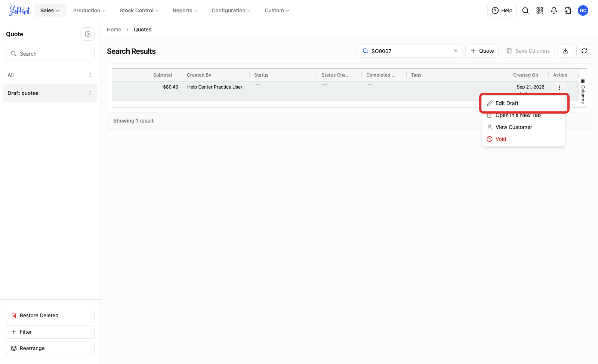Collapse the Quote sidebar panel

(x=88, y=34)
